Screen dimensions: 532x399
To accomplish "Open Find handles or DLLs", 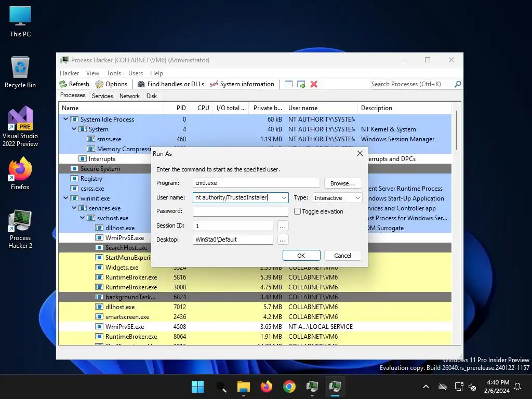I will [170, 84].
